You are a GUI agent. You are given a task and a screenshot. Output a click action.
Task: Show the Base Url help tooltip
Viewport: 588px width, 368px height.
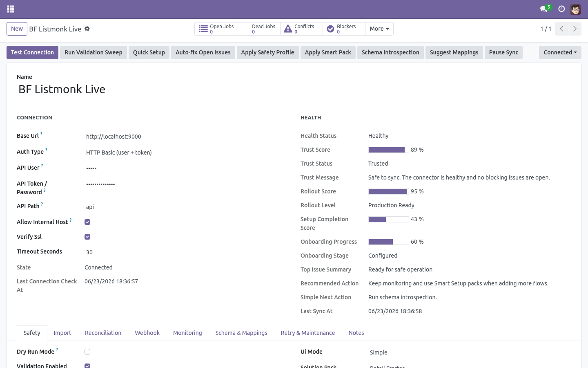tap(41, 134)
